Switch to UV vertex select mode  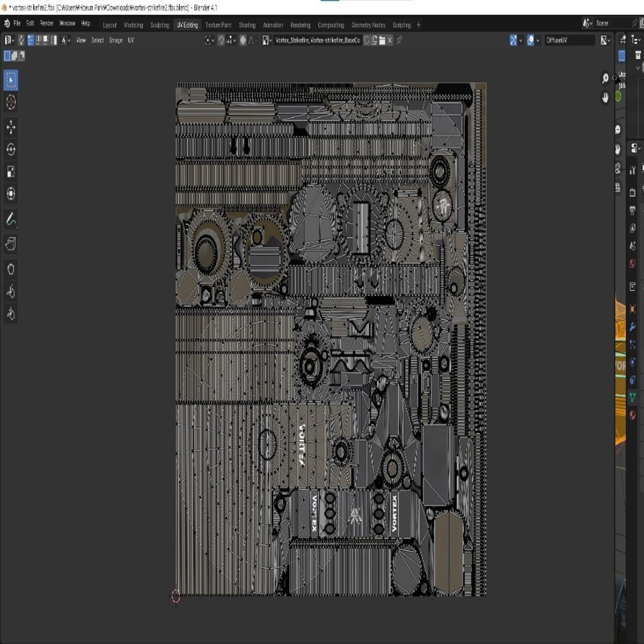30,41
